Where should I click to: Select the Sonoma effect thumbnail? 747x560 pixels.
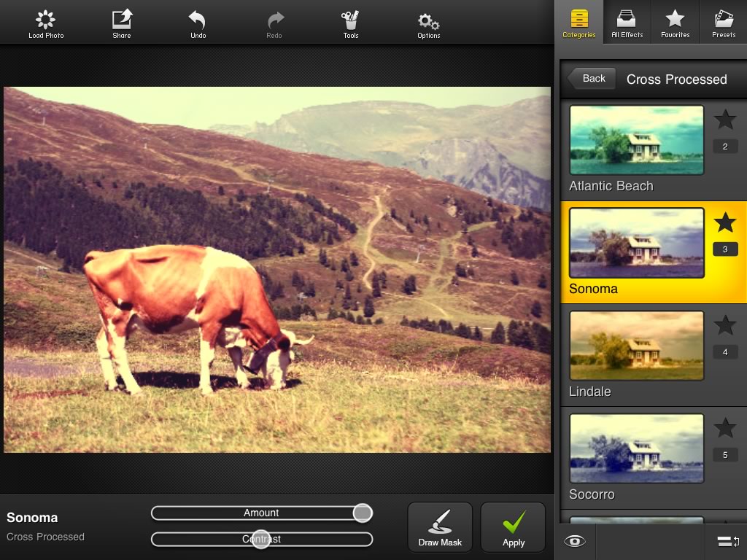(636, 243)
